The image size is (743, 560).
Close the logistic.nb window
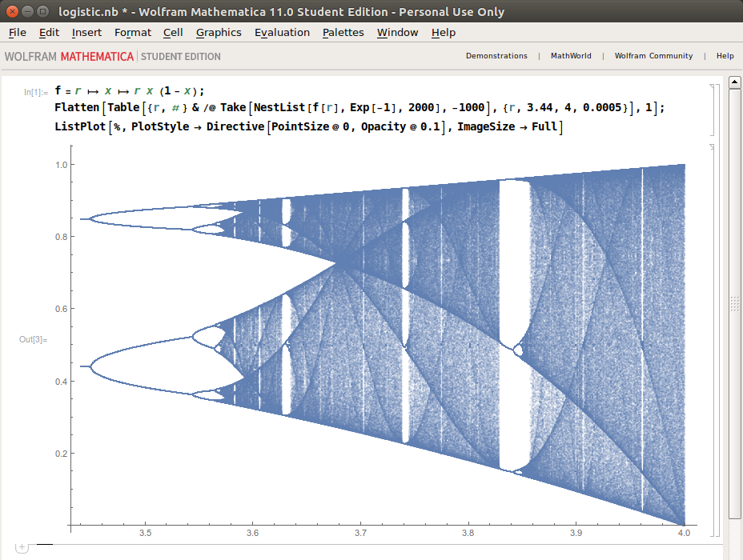coord(12,11)
